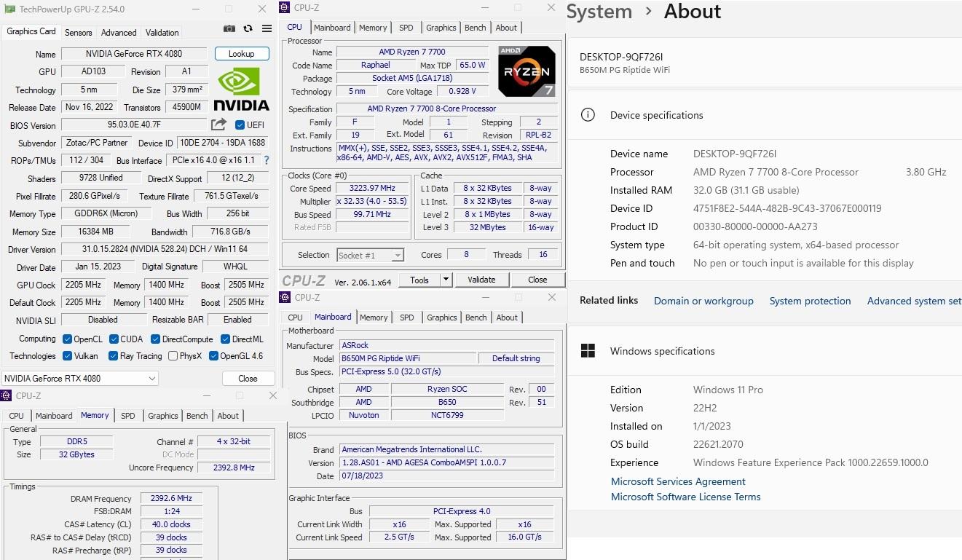The image size is (962, 560).
Task: Open the CPU-Z Tools dropdown arrow
Action: [x=445, y=280]
